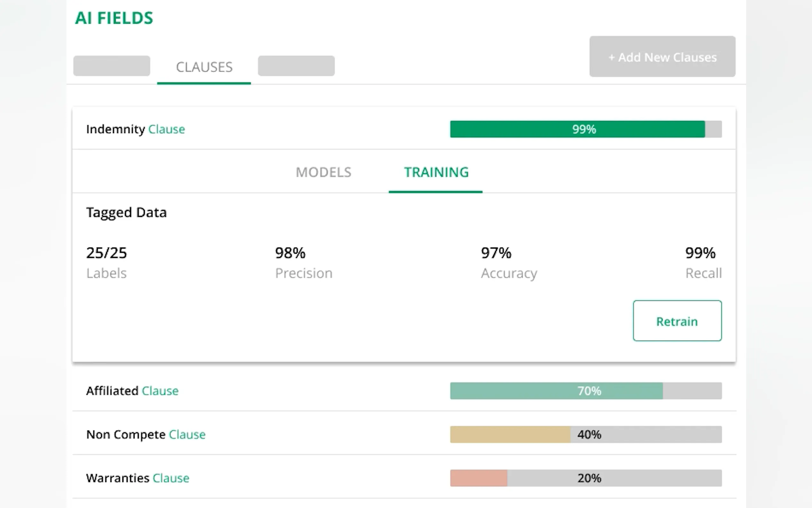Select the grayed tab right of CLAUSES

pyautogui.click(x=296, y=66)
